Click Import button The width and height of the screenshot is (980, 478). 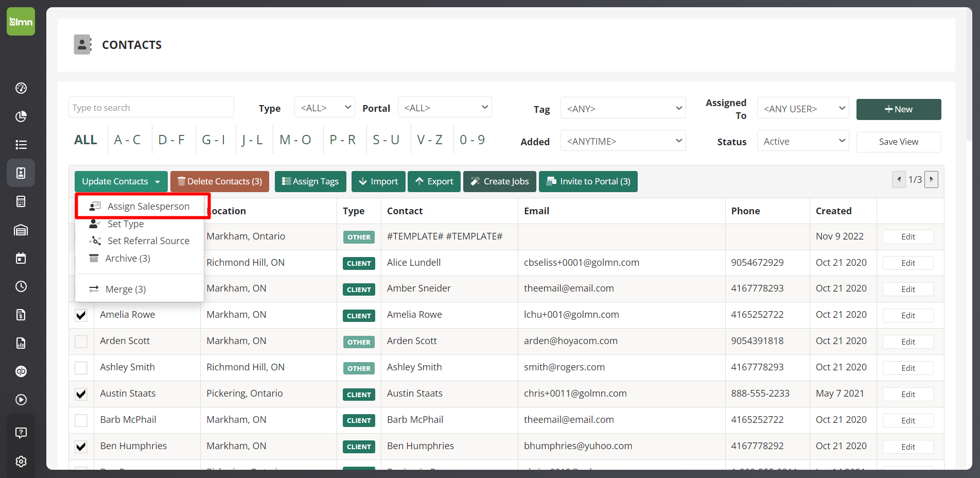(378, 181)
